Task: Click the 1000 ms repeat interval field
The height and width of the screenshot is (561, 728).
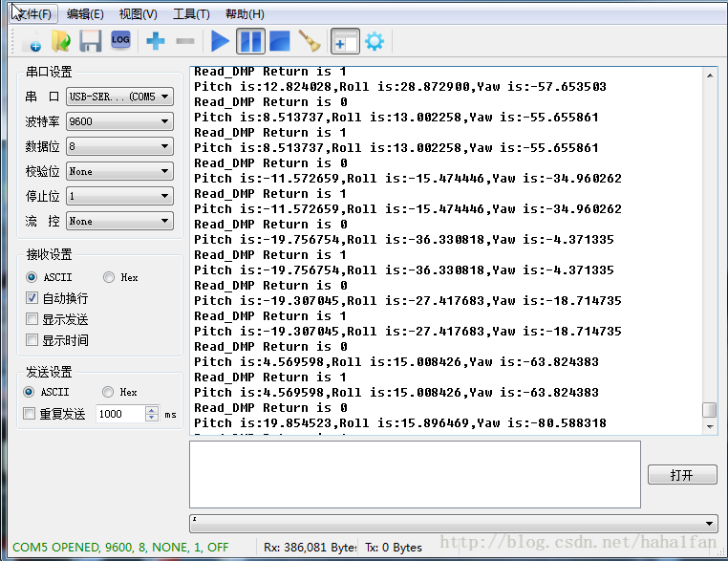Action: pyautogui.click(x=120, y=414)
